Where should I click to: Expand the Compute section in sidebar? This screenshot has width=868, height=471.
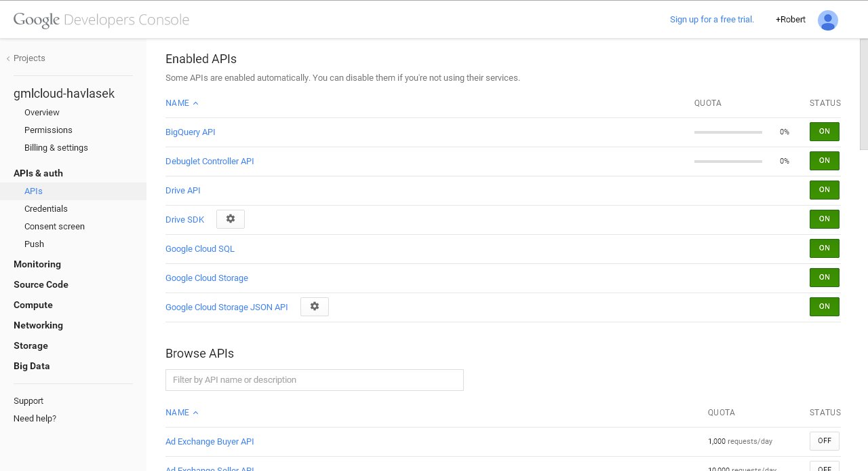(33, 305)
